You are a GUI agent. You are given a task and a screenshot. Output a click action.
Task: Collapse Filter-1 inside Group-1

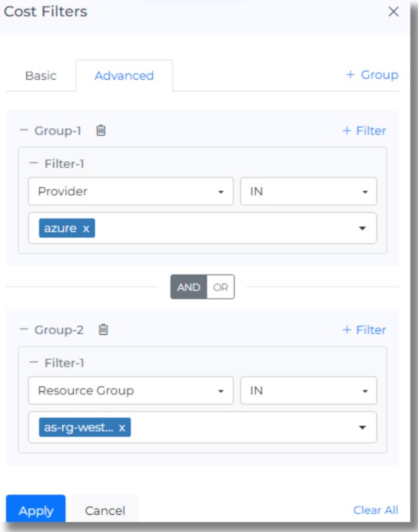pyautogui.click(x=34, y=163)
